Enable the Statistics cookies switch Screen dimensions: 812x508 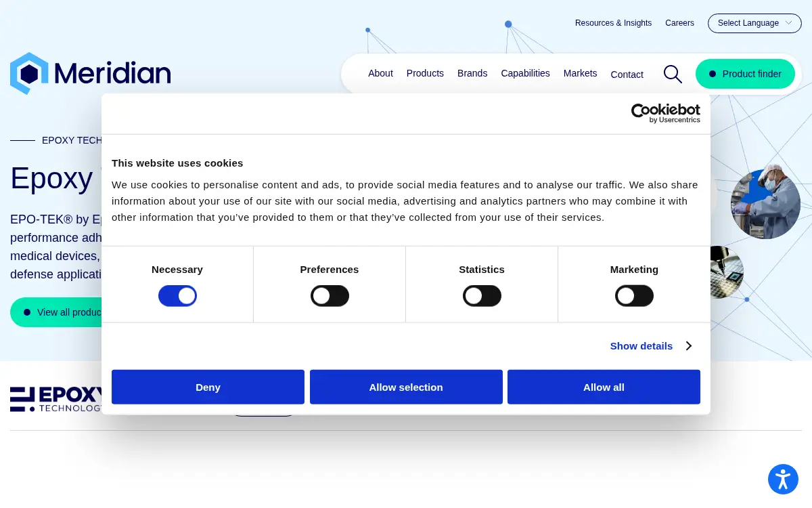tap(482, 296)
